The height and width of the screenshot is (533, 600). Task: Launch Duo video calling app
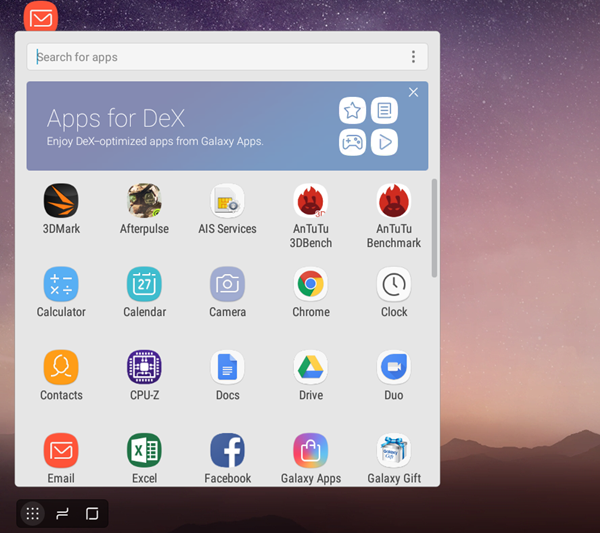coord(394,367)
